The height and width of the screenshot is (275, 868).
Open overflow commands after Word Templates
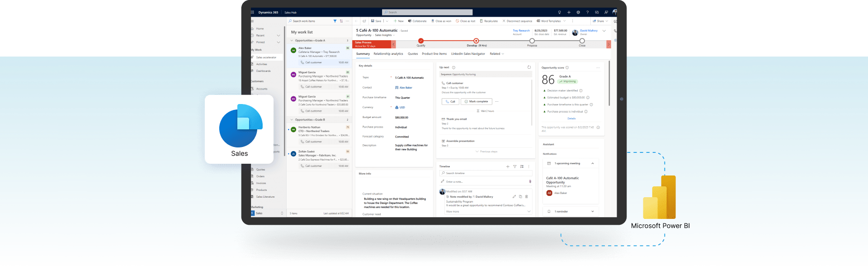pos(572,21)
